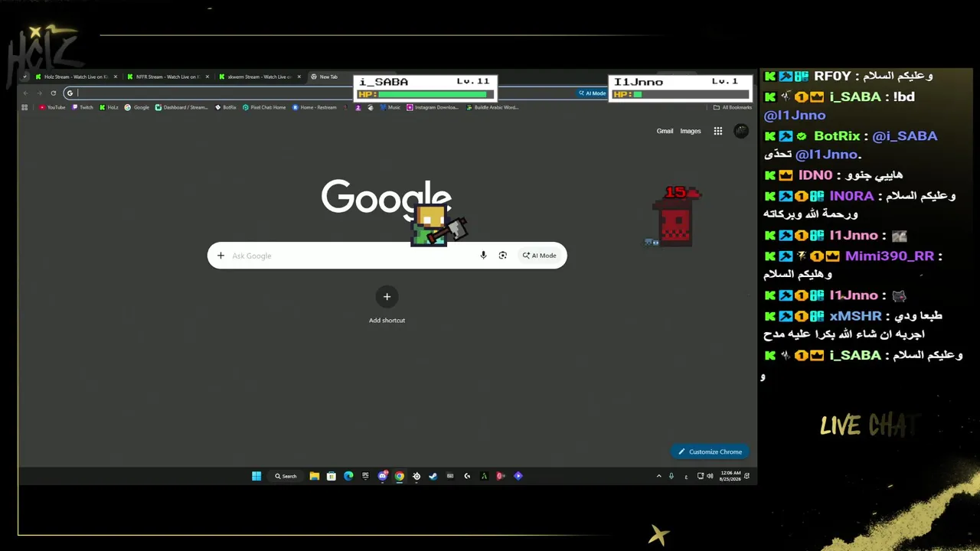Open Gmail link on Google page
This screenshot has width=980, height=551.
(665, 131)
